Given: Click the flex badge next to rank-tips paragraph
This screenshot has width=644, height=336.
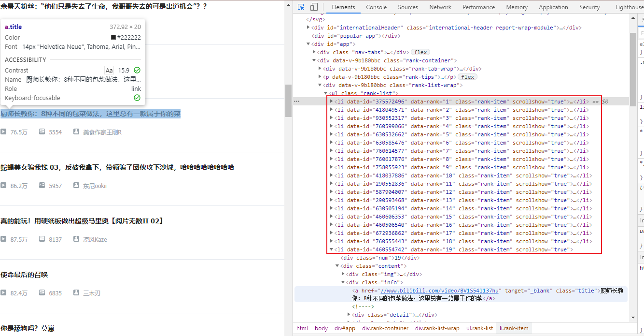Looking at the screenshot, I should [468, 77].
